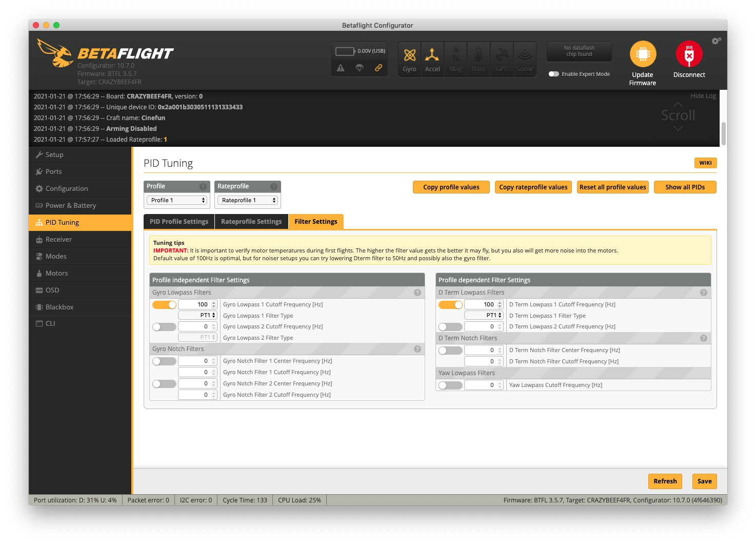756x543 pixels.
Task: Disable D Term Lowpass 1 toggle
Action: pos(450,305)
